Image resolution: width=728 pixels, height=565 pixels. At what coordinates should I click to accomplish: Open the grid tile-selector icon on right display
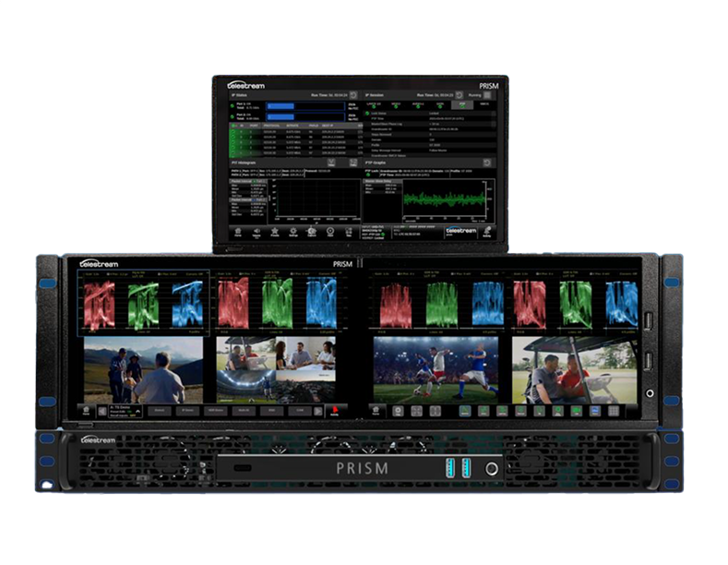click(614, 411)
